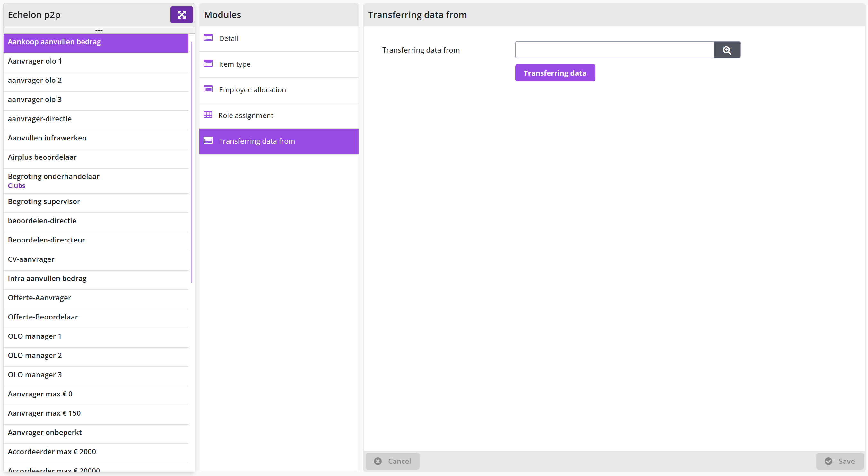Expand the three-dots handle above the list

pos(99,30)
